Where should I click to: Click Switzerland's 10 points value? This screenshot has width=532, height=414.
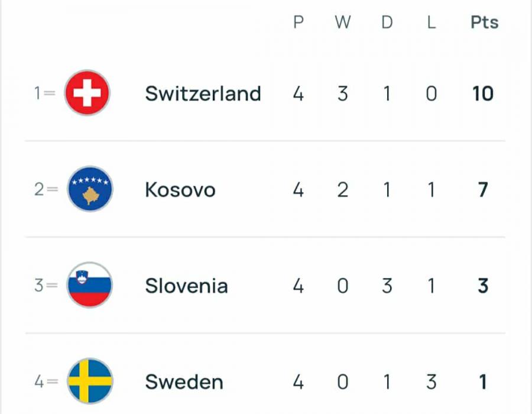pyautogui.click(x=483, y=93)
